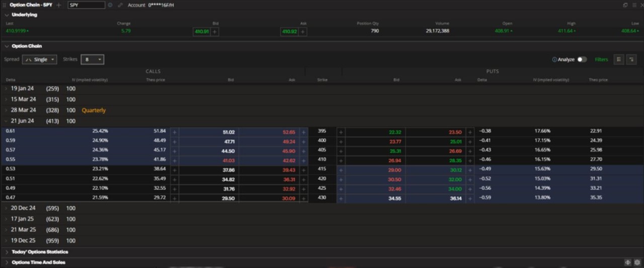The width and height of the screenshot is (644, 268).
Task: Select the 420 strike cell
Action: click(x=322, y=178)
